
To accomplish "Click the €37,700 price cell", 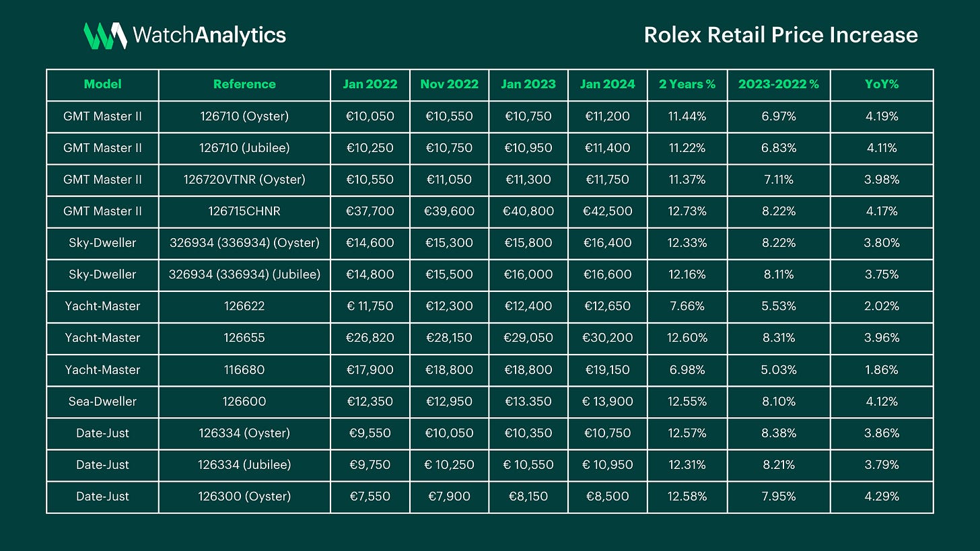I will 370,211.
